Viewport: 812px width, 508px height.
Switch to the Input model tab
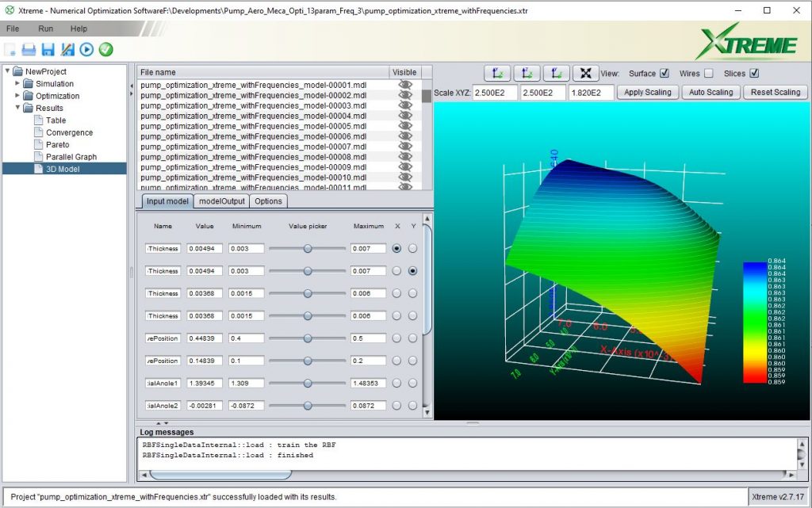point(167,201)
